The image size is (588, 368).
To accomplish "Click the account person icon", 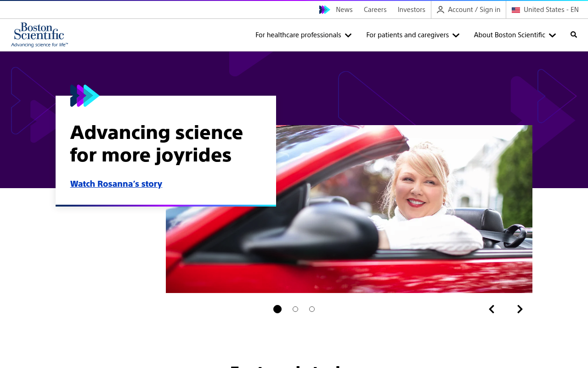I will (441, 10).
